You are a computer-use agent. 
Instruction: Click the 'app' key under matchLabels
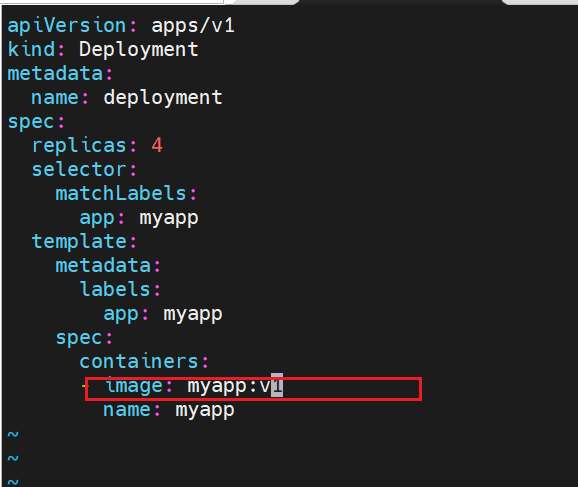pos(97,218)
